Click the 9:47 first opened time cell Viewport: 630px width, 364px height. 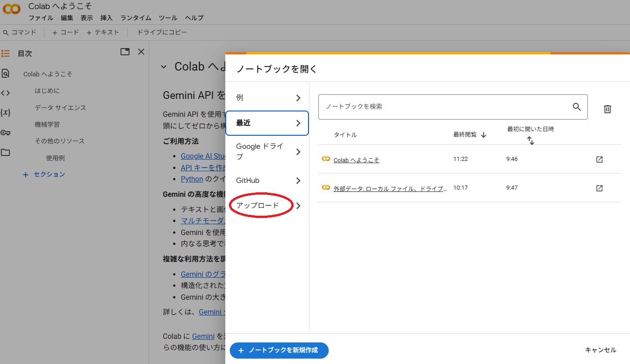(512, 188)
